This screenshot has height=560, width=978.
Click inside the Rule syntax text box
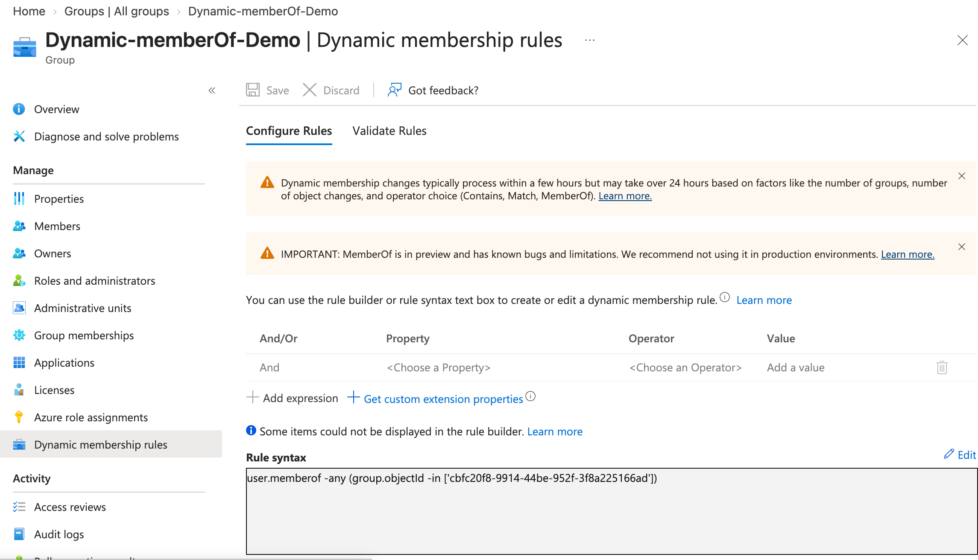pos(612,511)
